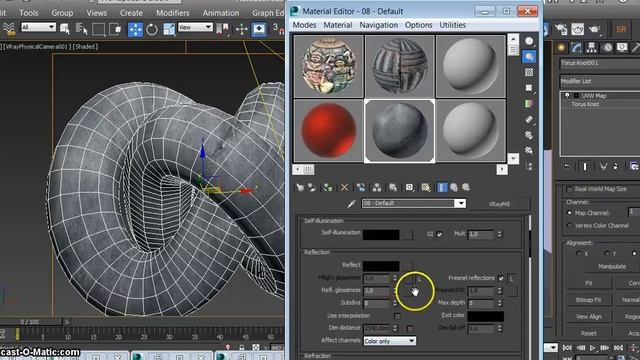Screen dimensions: 640x360
Task: Toggle the Use interpolation checkbox
Action: click(397, 316)
